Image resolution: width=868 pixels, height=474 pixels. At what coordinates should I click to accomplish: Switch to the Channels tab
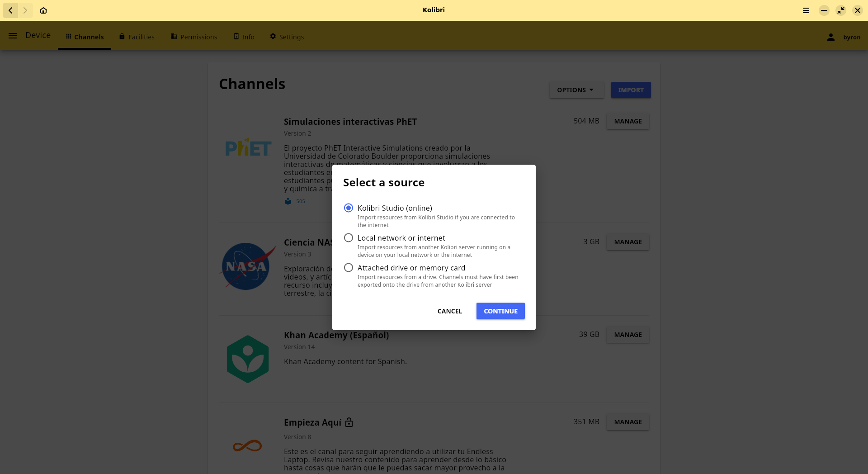tap(85, 37)
